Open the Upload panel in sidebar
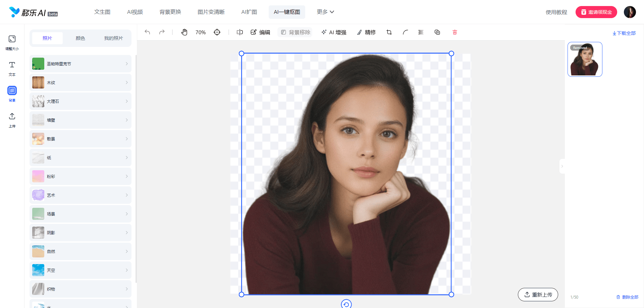Image resolution: width=644 pixels, height=308 pixels. point(12,120)
